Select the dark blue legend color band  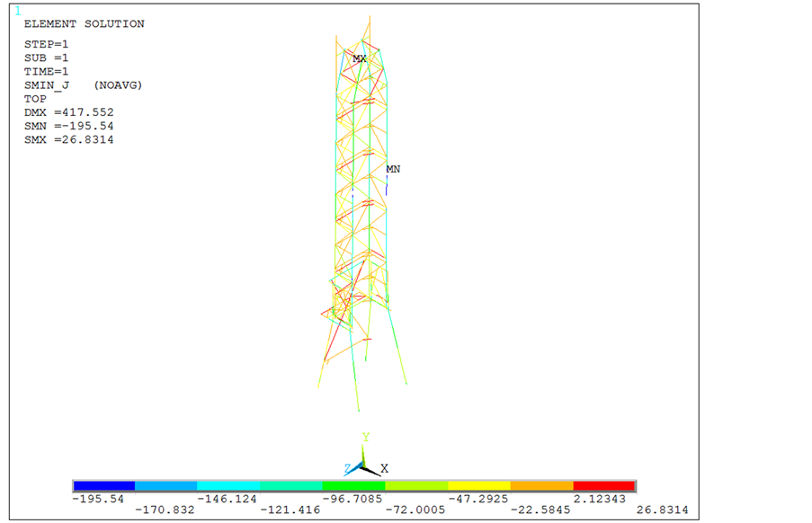(104, 486)
